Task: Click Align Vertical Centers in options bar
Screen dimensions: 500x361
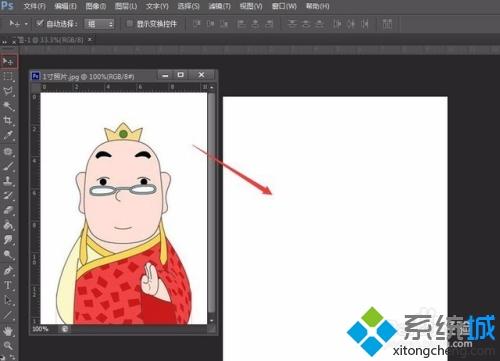Action: pos(211,24)
